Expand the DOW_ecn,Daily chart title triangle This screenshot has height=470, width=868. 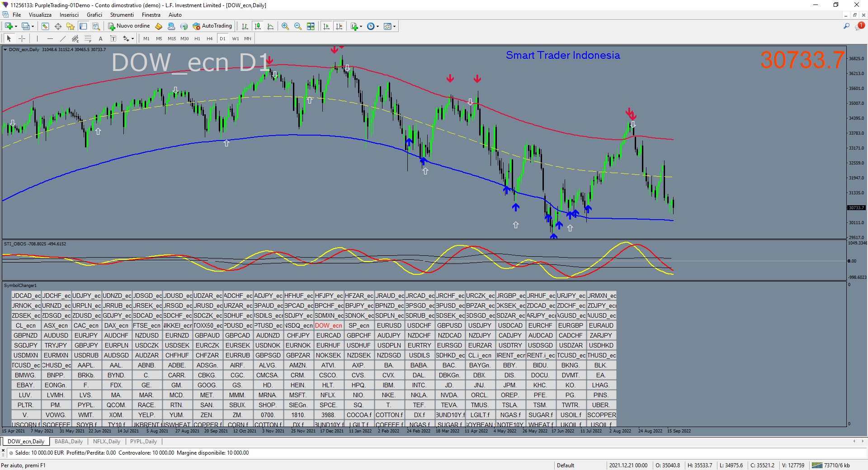pyautogui.click(x=5, y=50)
